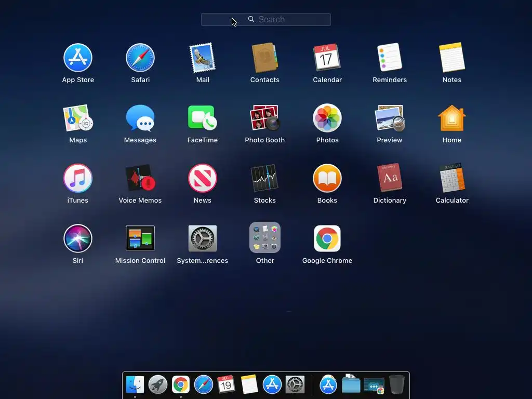Click the magnifier icon in Search
532x399 pixels.
(251, 19)
